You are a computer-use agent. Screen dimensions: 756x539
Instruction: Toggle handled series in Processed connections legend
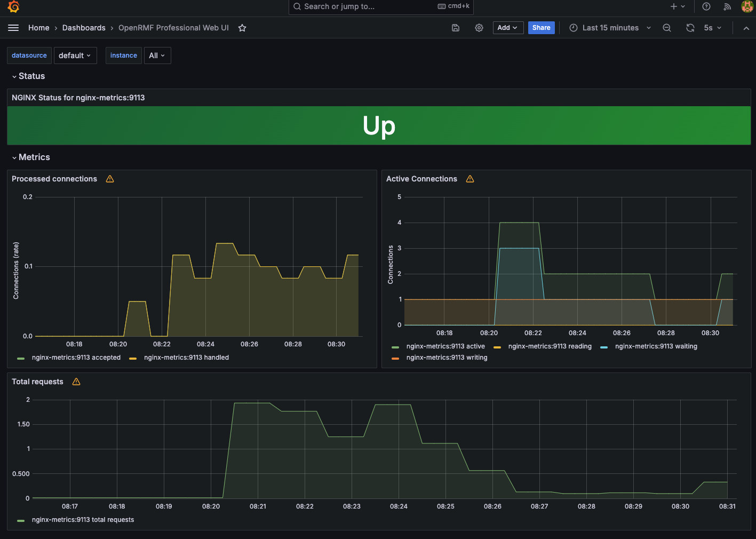coord(186,358)
